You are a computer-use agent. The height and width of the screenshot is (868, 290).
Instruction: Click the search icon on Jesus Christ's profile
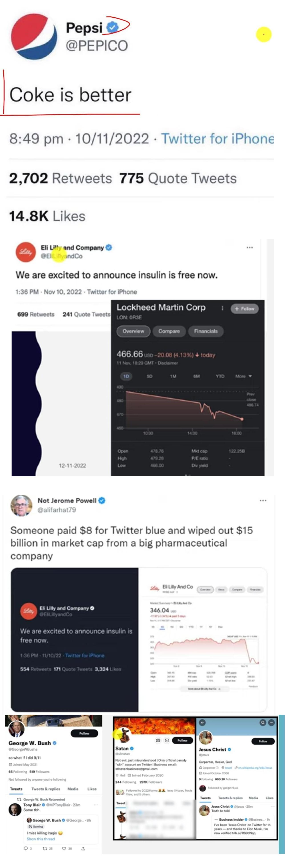click(x=263, y=723)
